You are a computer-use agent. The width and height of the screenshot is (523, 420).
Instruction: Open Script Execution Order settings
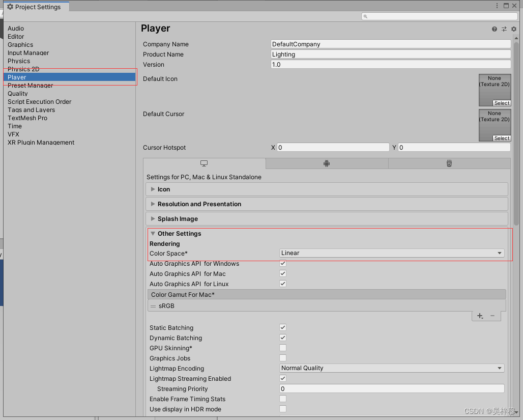click(x=39, y=101)
